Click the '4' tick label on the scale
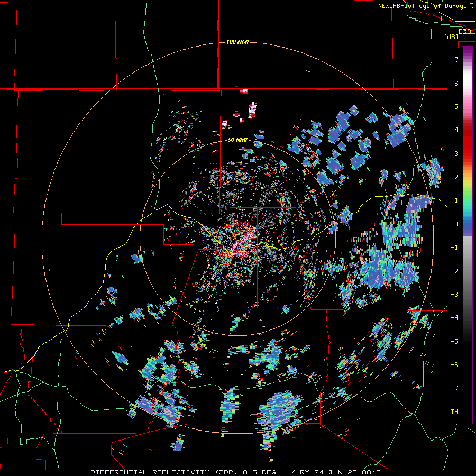Screen dimensions: 476x476 456,130
